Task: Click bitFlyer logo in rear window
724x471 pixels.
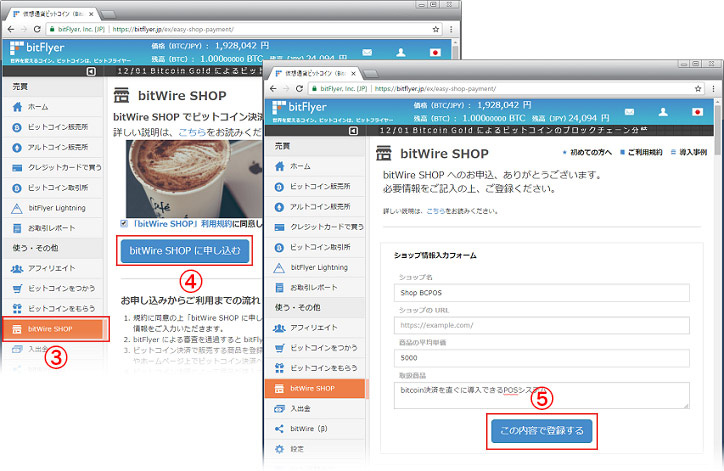Action: pos(37,48)
